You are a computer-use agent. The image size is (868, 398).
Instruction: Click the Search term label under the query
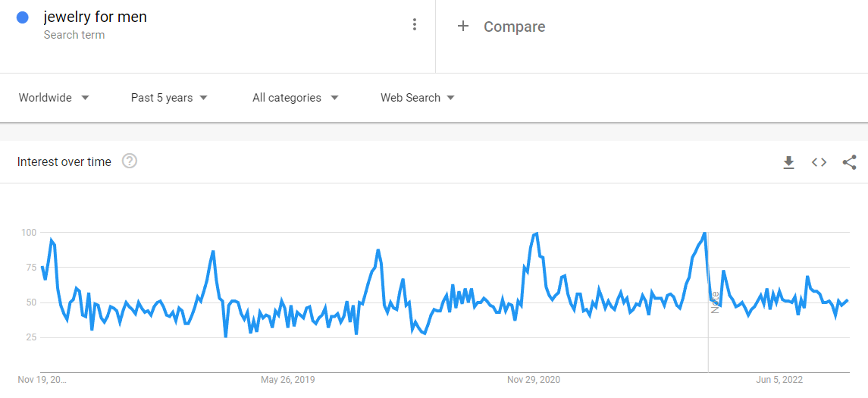click(74, 35)
